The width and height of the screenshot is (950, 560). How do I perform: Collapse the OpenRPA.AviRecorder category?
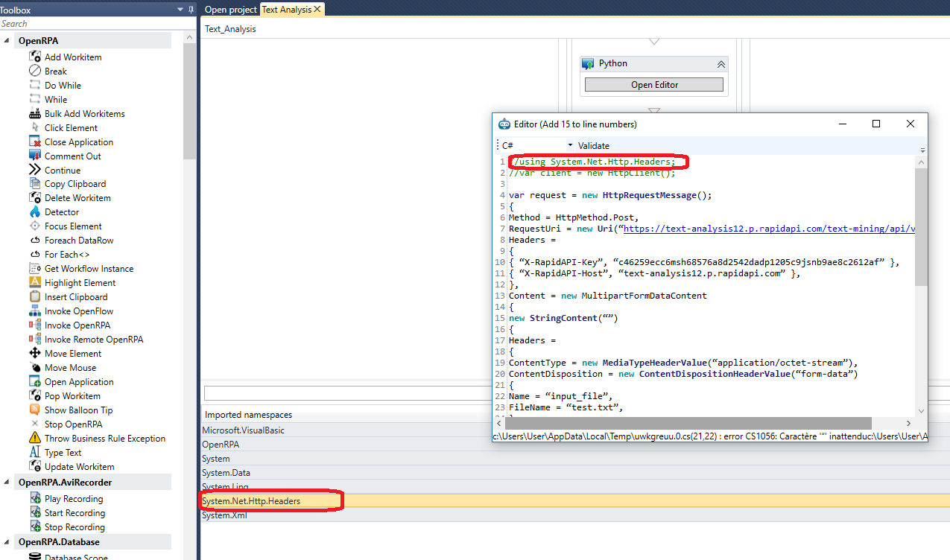[7, 482]
